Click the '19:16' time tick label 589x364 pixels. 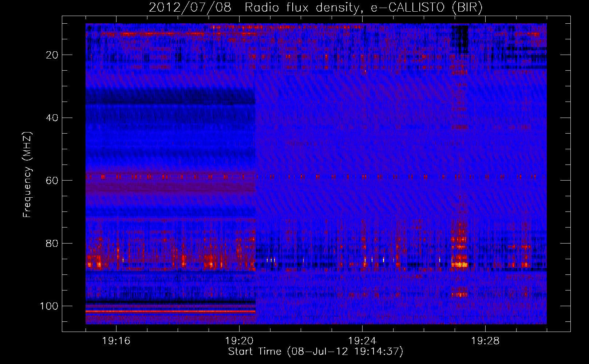[x=116, y=341]
